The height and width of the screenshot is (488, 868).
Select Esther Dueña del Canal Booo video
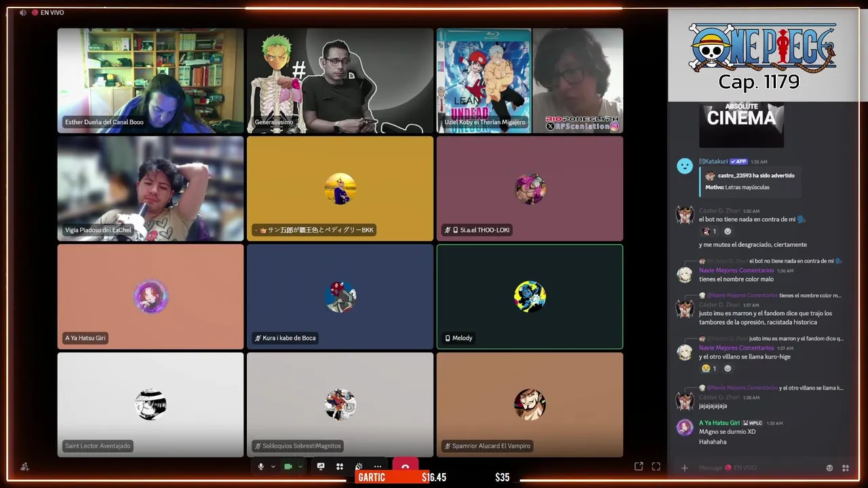click(x=151, y=80)
